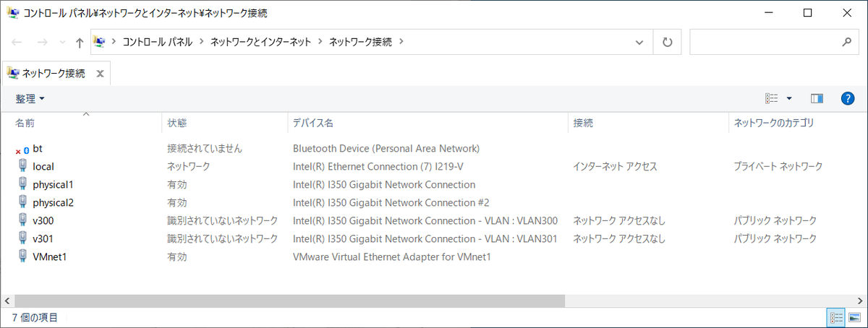
Task: Open the help question mark icon
Action: pos(848,98)
